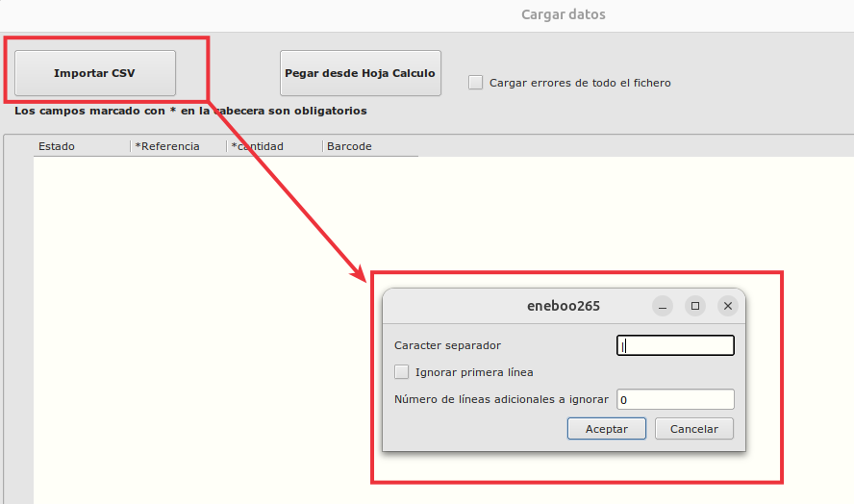Toggle the Ignorar primera línea checkbox
This screenshot has width=854, height=504.
pos(402,372)
